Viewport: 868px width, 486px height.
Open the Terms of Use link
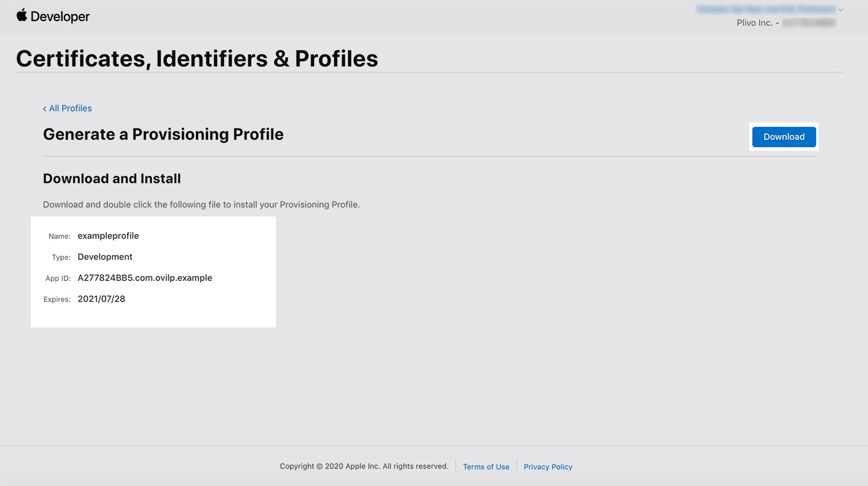(486, 467)
